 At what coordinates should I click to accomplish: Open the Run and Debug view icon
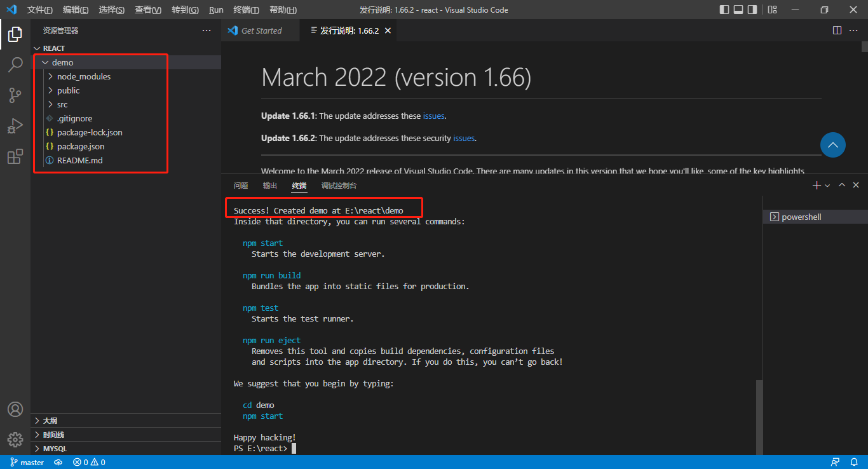(15, 126)
